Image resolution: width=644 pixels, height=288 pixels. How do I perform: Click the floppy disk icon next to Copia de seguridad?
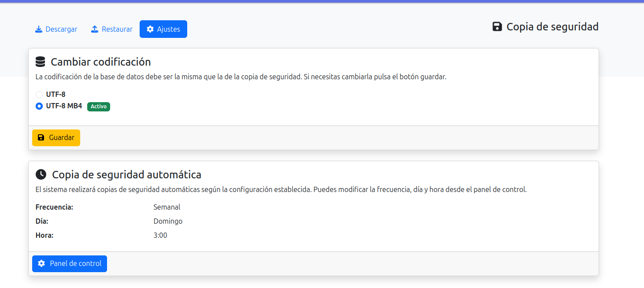[x=497, y=26]
